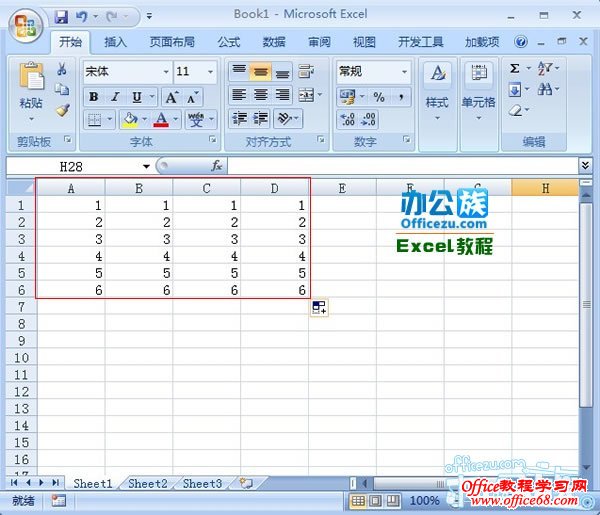Open the Insert Function fx button
This screenshot has height=515, width=600.
(216, 166)
